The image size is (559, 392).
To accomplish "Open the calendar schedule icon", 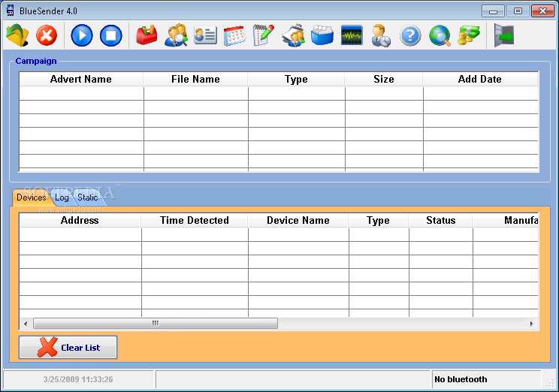I will (x=234, y=35).
